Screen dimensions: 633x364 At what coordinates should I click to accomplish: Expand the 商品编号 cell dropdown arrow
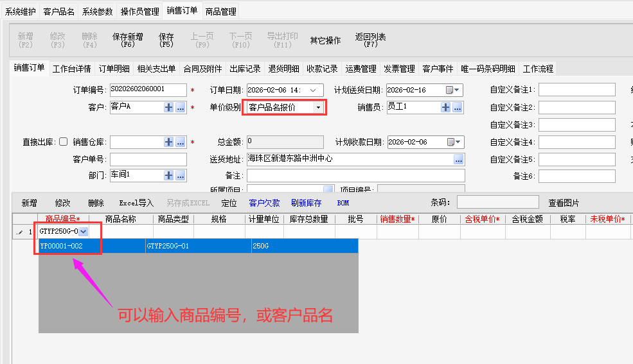84,231
